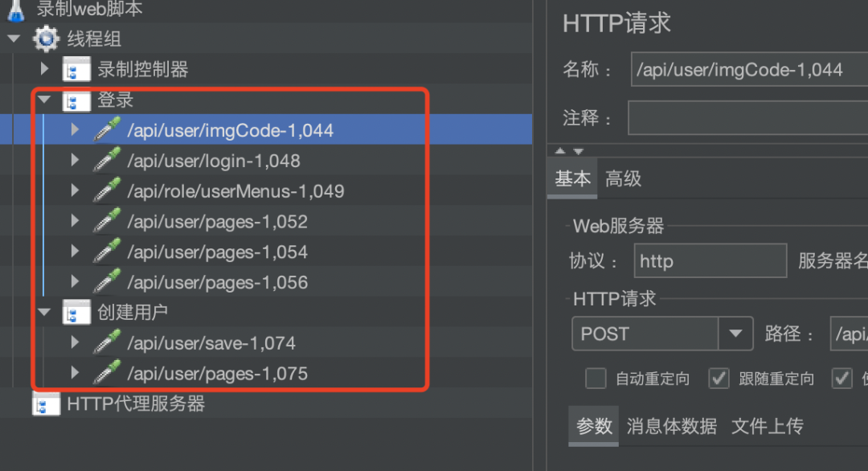
Task: Select 录制web脚本 test plan label
Action: click(x=89, y=9)
